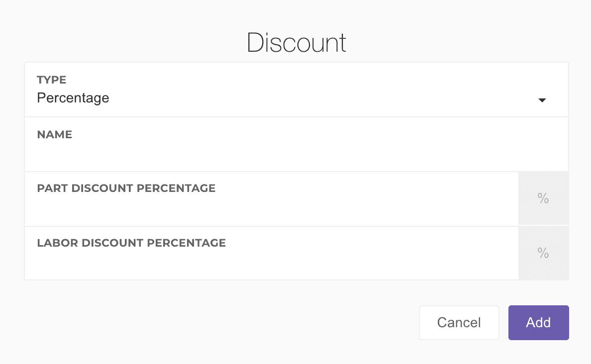Click the percent symbol beside Part Discount
This screenshot has height=364, width=591.
(543, 199)
